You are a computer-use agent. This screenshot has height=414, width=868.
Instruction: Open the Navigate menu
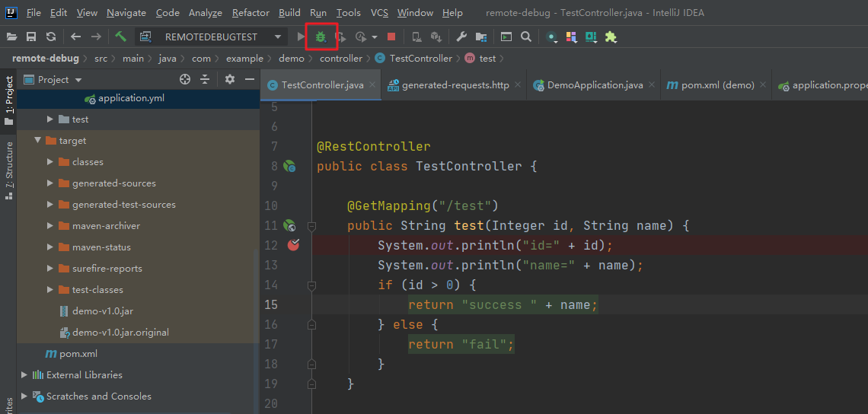coord(126,12)
